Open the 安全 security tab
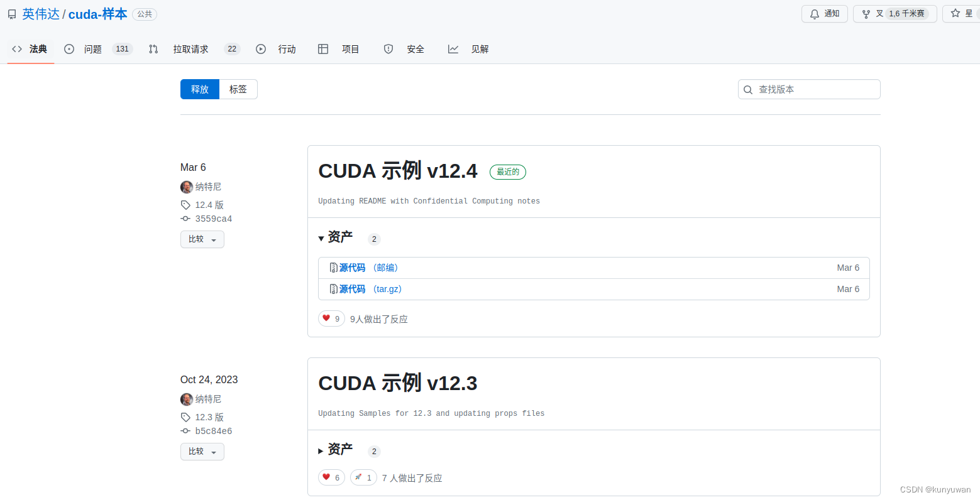Viewport: 980px width, 500px height. pos(404,49)
